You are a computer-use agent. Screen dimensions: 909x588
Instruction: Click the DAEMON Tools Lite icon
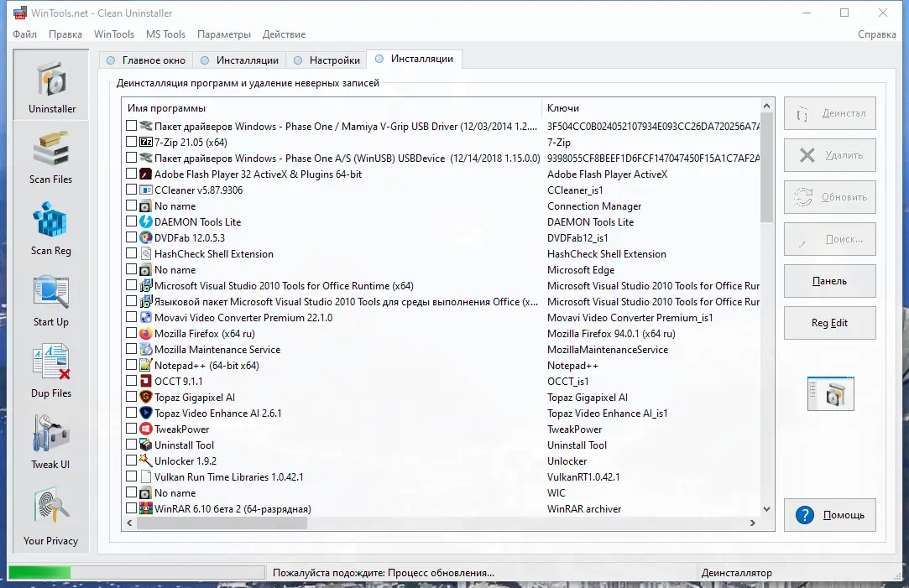(x=146, y=222)
